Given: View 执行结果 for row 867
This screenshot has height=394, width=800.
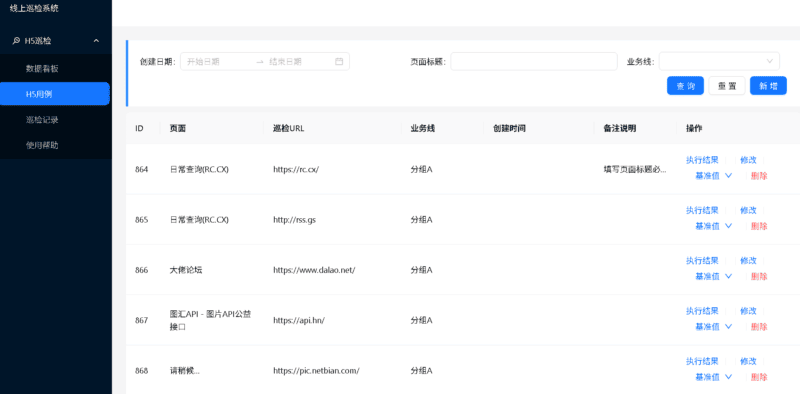Looking at the screenshot, I should pos(702,311).
